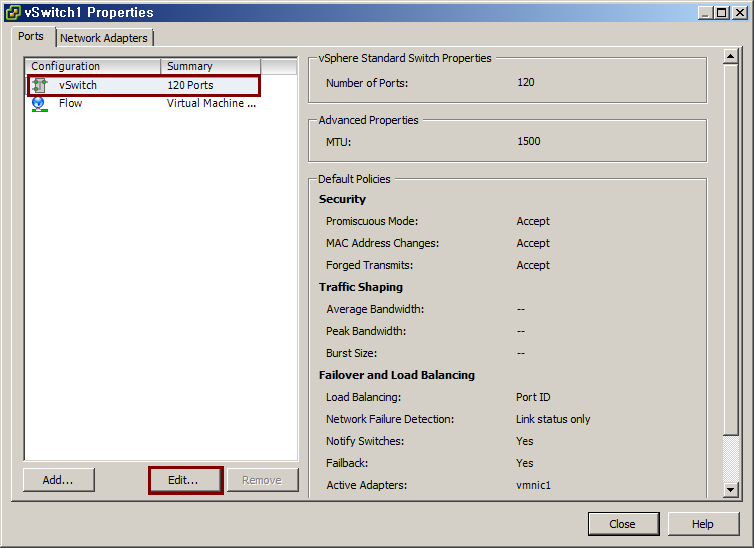Image resolution: width=754 pixels, height=548 pixels.
Task: Select the Ports tab
Action: click(31, 36)
